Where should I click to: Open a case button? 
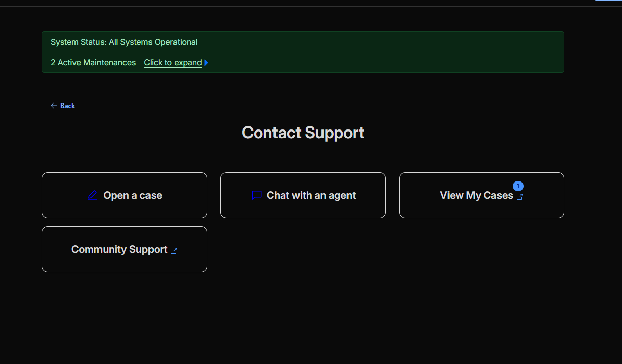click(x=125, y=195)
